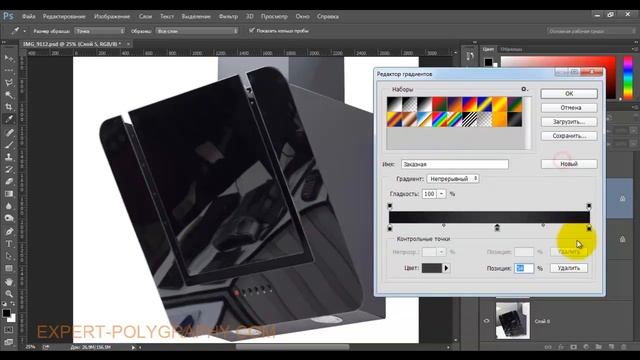Open the Слои menu

145,16
